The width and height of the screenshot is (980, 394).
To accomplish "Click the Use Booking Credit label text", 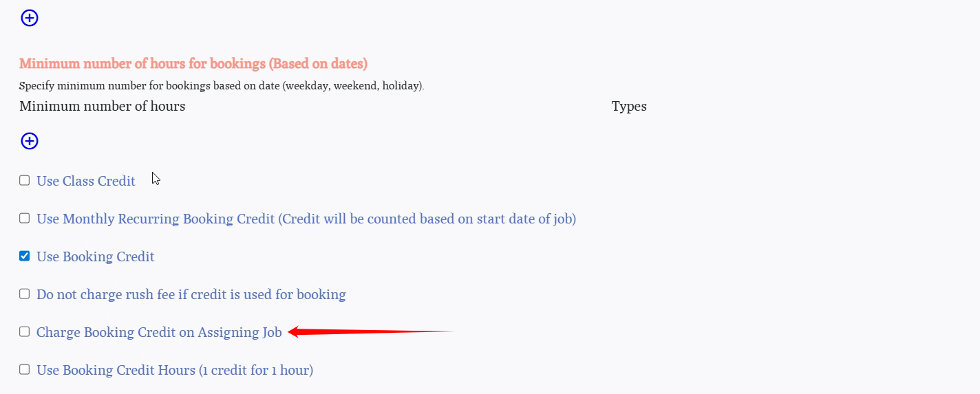I will [x=96, y=257].
